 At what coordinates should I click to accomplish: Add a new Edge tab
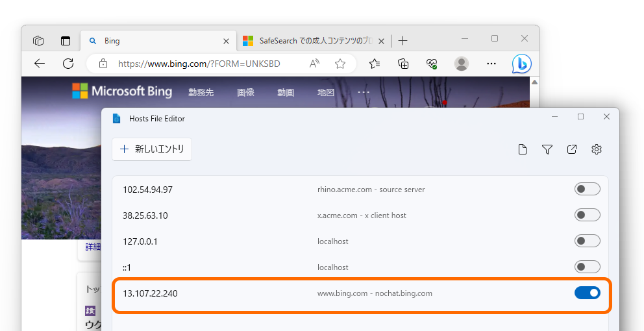(x=403, y=41)
